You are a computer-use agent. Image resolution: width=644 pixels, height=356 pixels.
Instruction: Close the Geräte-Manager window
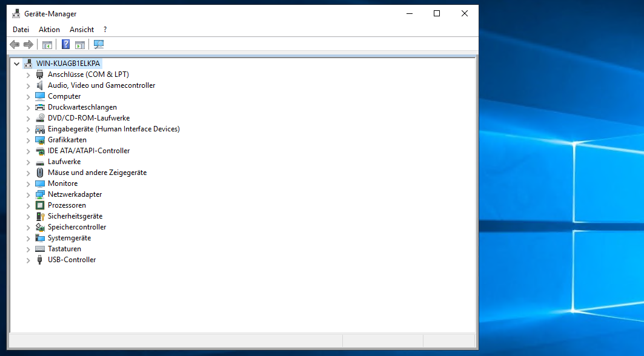point(465,13)
